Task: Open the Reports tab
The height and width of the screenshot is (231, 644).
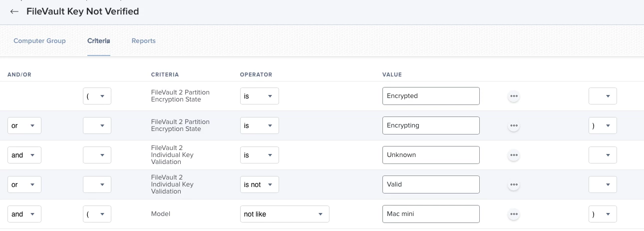Action: tap(143, 41)
